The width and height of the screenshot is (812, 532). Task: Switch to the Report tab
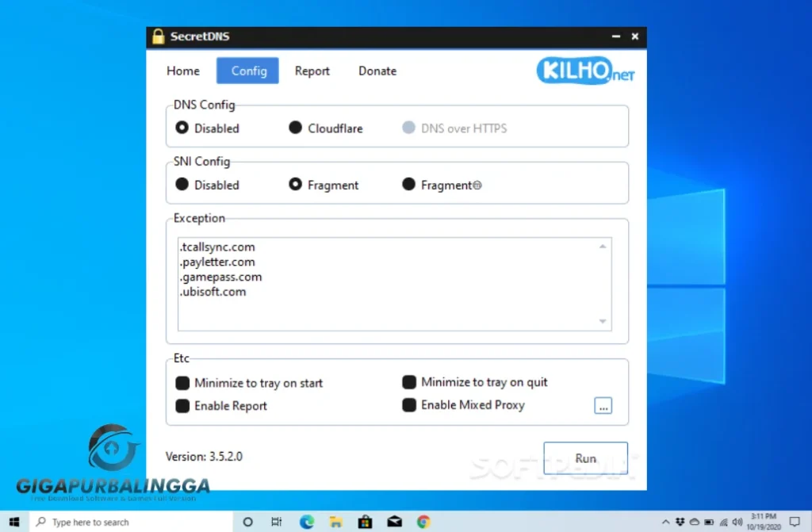coord(312,71)
